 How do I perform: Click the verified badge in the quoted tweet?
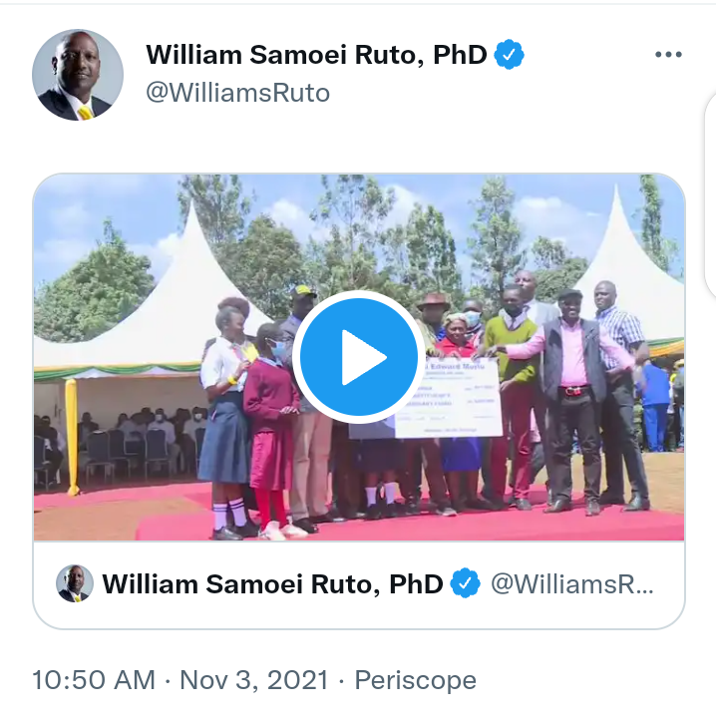tap(466, 583)
